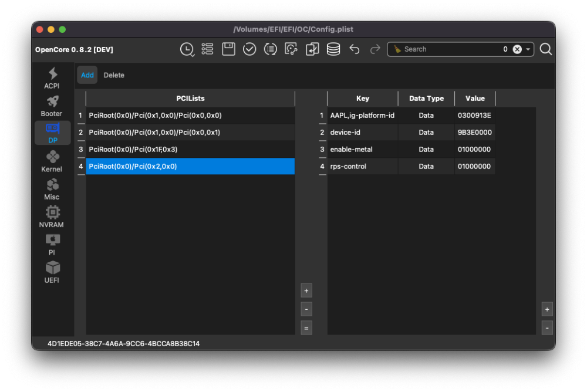
Task: Click rps-control value 01000000
Action: point(475,166)
